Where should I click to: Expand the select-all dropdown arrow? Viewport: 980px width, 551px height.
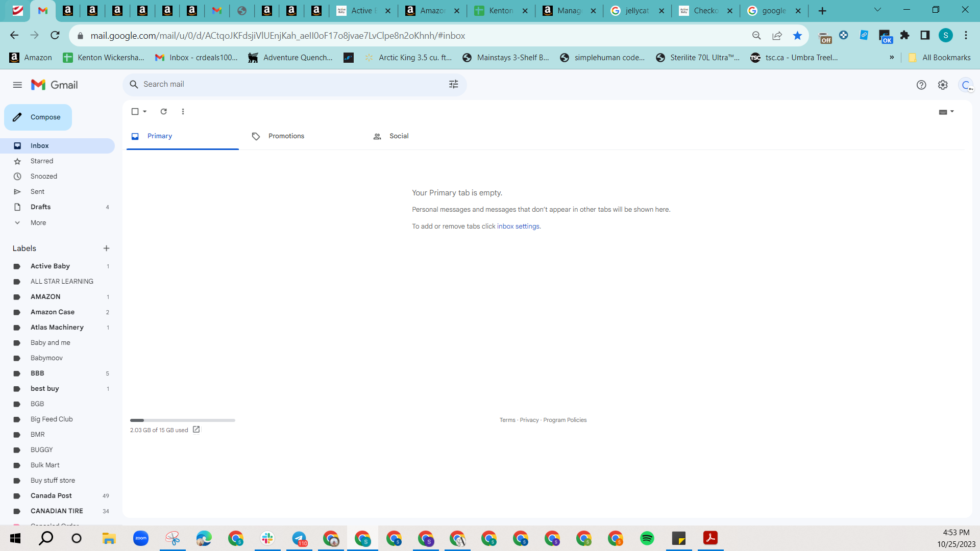(x=145, y=111)
